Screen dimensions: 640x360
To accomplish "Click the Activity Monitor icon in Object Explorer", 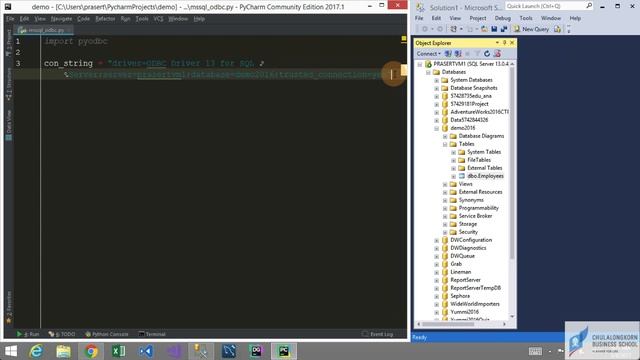I will 497,53.
